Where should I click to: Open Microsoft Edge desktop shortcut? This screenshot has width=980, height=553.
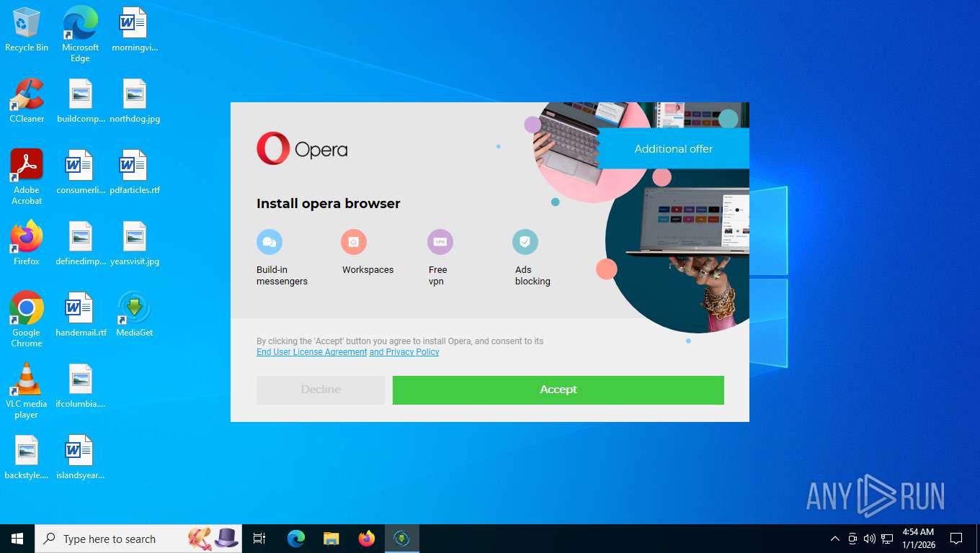click(80, 35)
